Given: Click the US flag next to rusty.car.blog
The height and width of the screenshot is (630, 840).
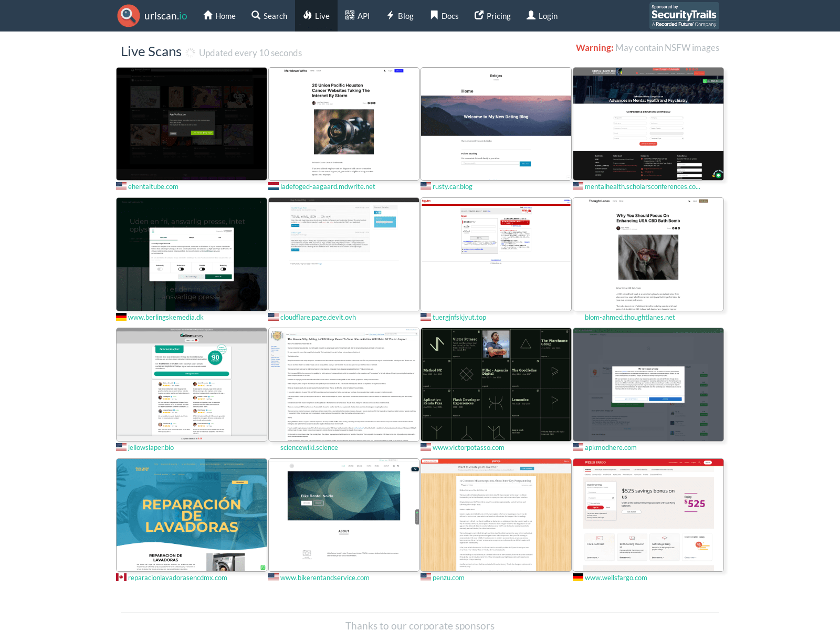Looking at the screenshot, I should pyautogui.click(x=426, y=186).
